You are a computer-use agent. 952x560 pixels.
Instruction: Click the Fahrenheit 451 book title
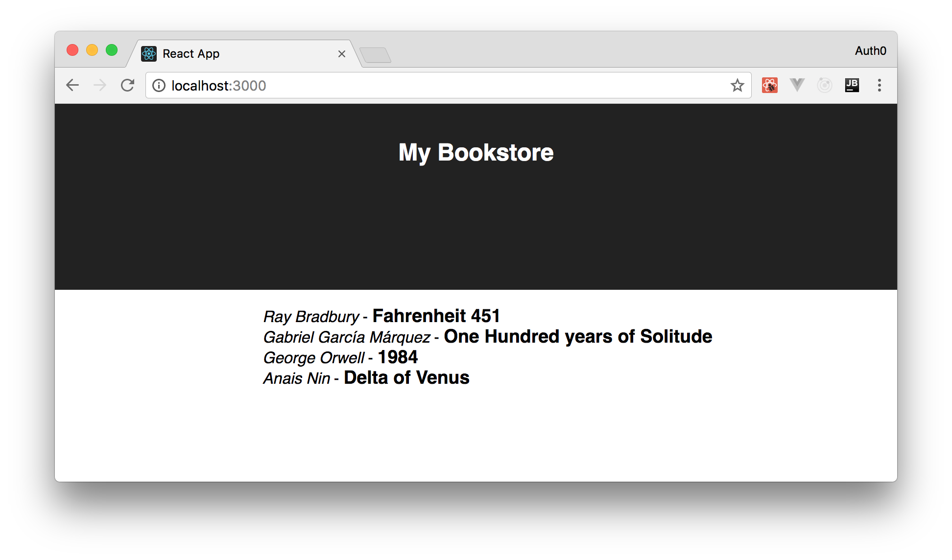tap(436, 316)
